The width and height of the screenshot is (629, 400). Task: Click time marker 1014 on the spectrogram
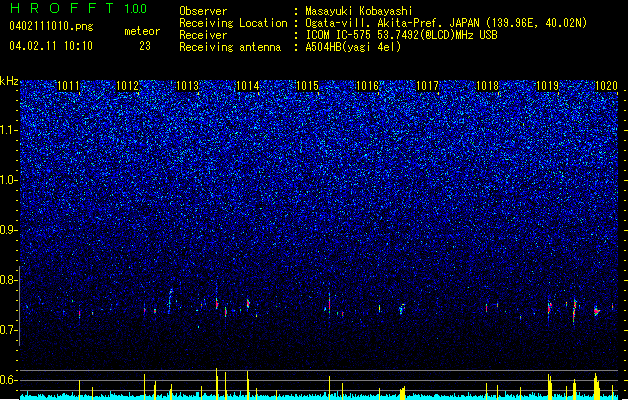pyautogui.click(x=248, y=86)
